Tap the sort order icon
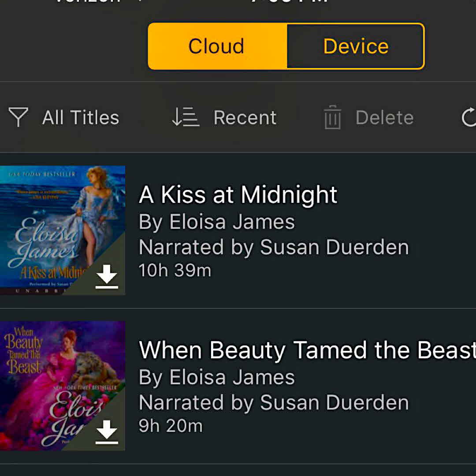476x476 pixels. click(x=185, y=117)
